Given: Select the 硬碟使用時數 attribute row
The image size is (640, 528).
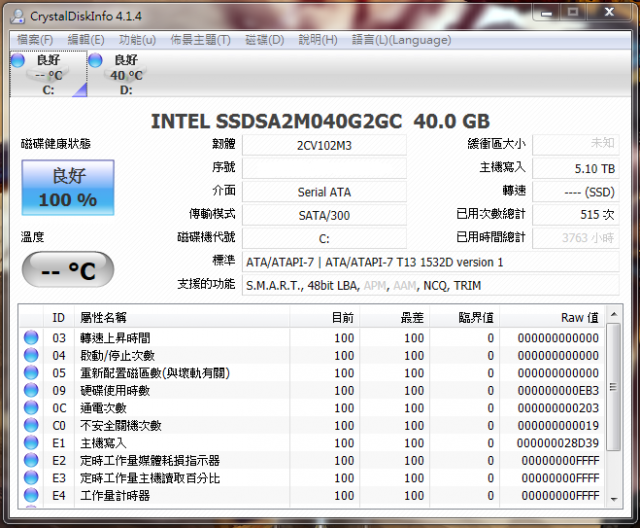Looking at the screenshot, I should tap(312, 390).
